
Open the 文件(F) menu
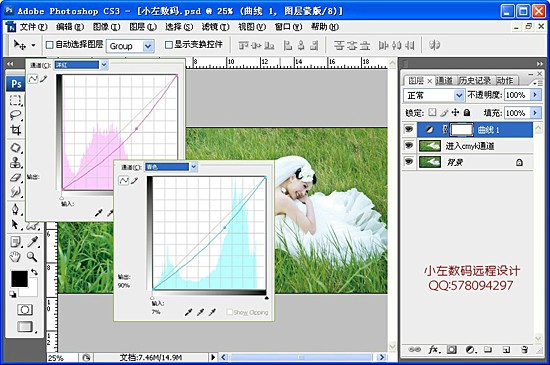(33, 27)
